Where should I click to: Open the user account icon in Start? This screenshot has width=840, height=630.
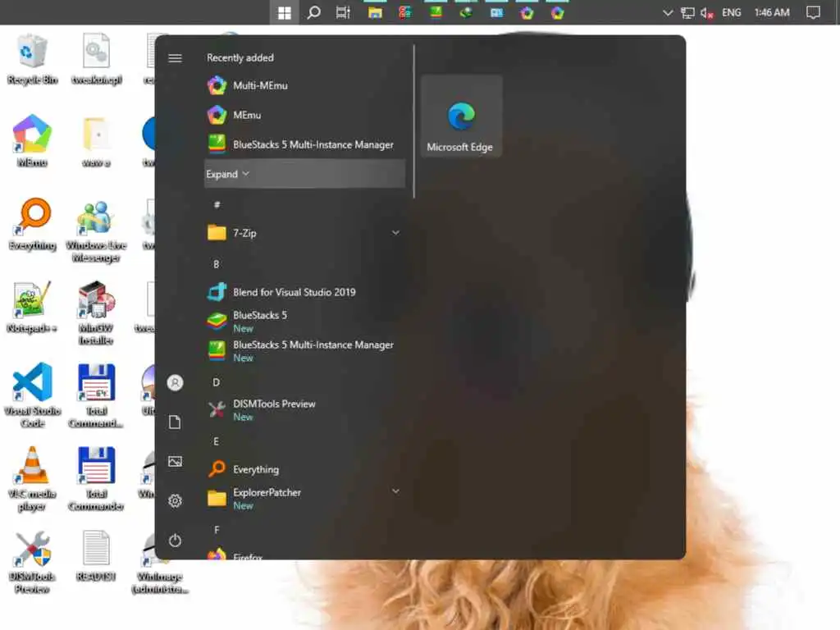(176, 382)
